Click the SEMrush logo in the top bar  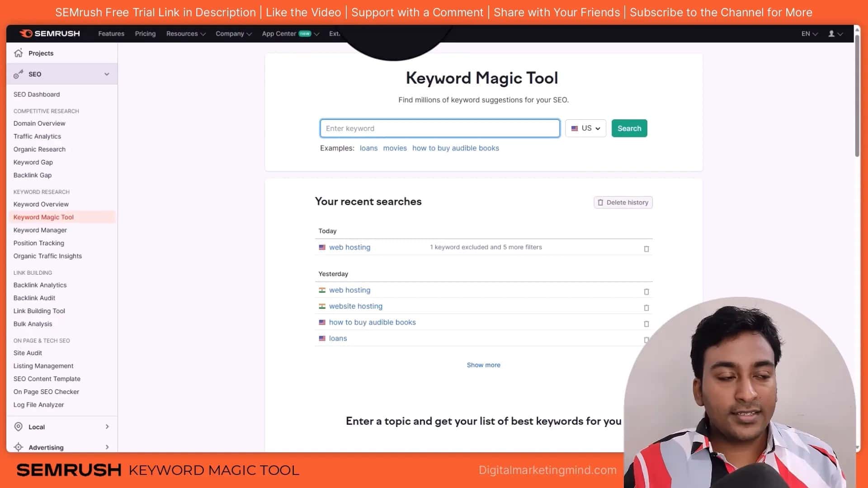click(49, 33)
